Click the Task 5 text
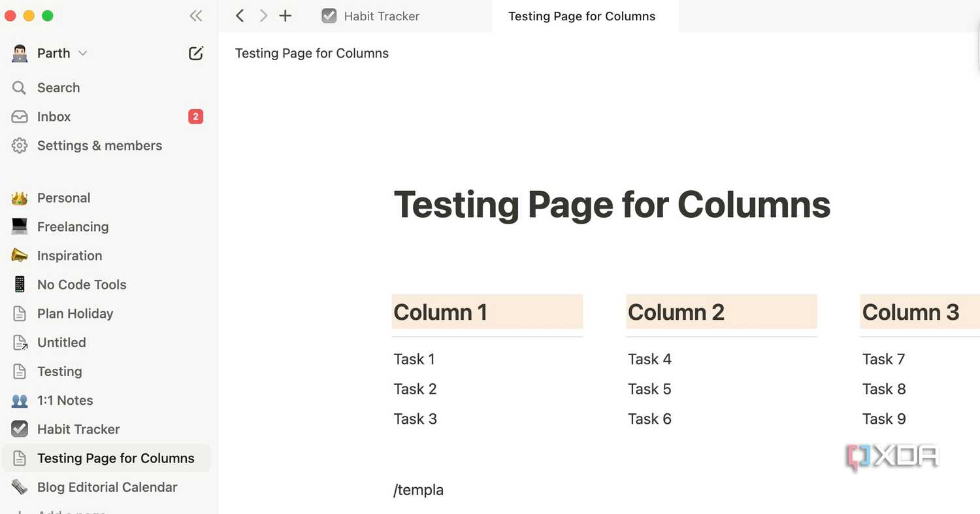The width and height of the screenshot is (980, 514). [x=649, y=389]
